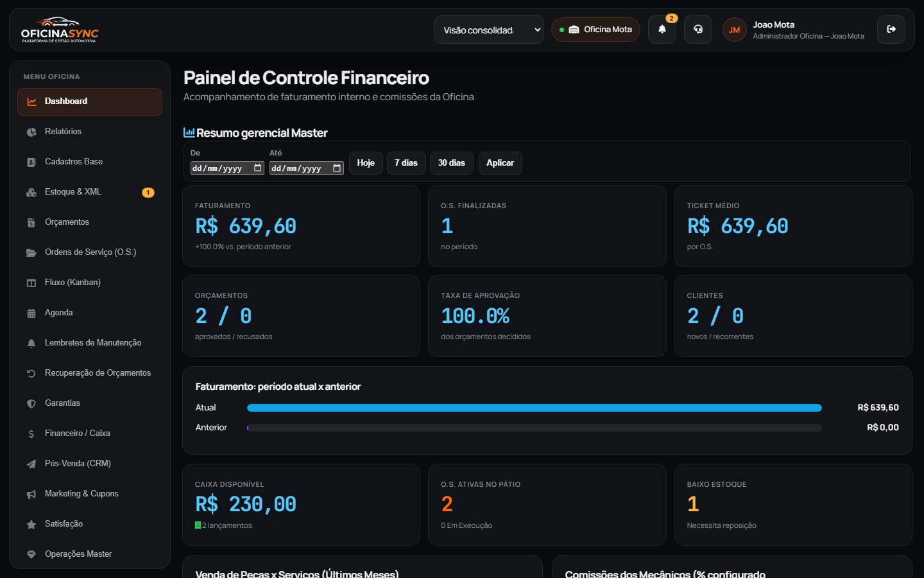
Task: Open Cadastros Base menu item
Action: (90, 162)
